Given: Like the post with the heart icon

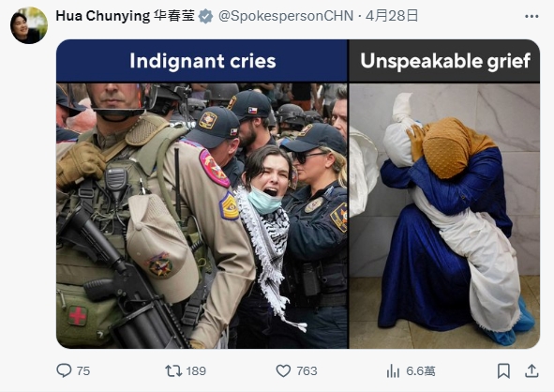Looking at the screenshot, I should (x=283, y=370).
